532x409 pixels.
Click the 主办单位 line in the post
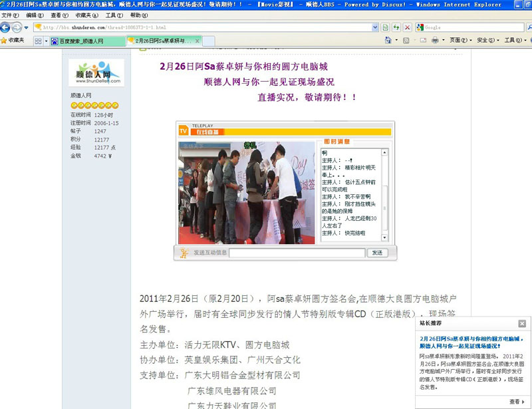point(215,345)
